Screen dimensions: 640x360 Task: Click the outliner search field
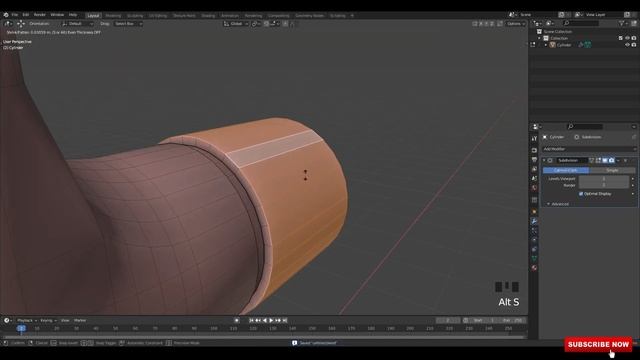580,23
